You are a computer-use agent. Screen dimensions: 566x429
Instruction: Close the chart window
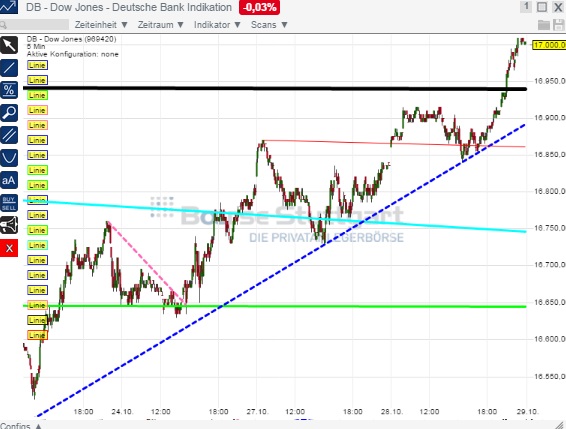click(558, 7)
